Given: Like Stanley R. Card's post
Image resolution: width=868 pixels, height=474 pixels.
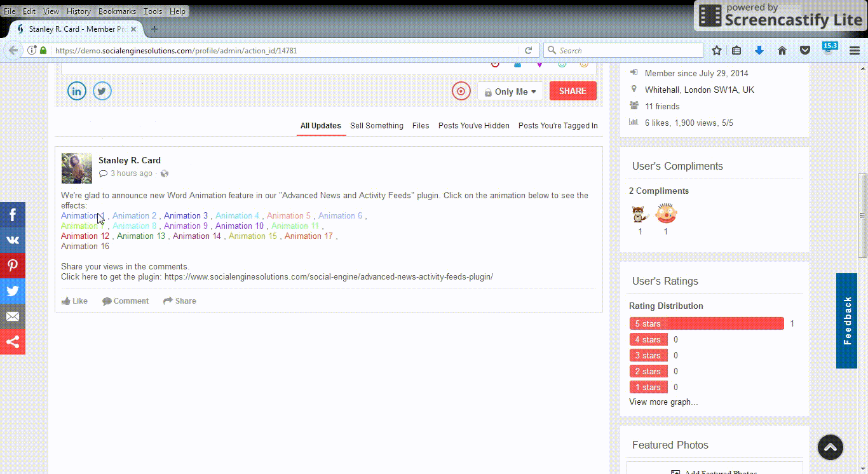Looking at the screenshot, I should 74,301.
